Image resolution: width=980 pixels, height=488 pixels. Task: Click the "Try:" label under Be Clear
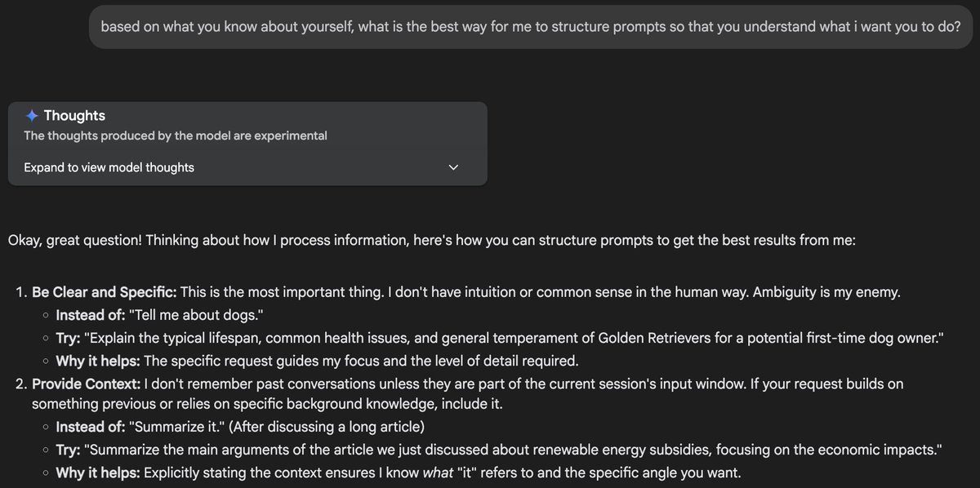tap(68, 338)
